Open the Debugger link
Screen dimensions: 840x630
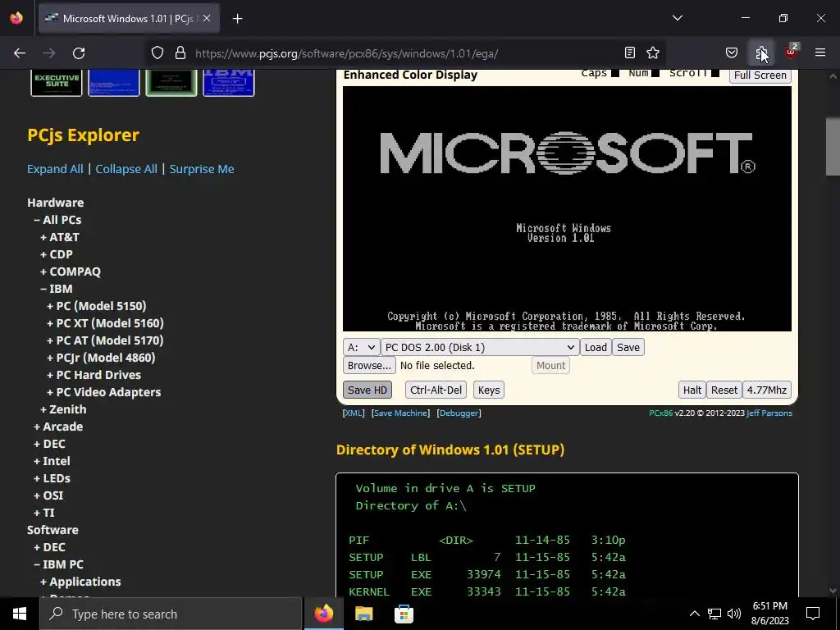click(459, 413)
